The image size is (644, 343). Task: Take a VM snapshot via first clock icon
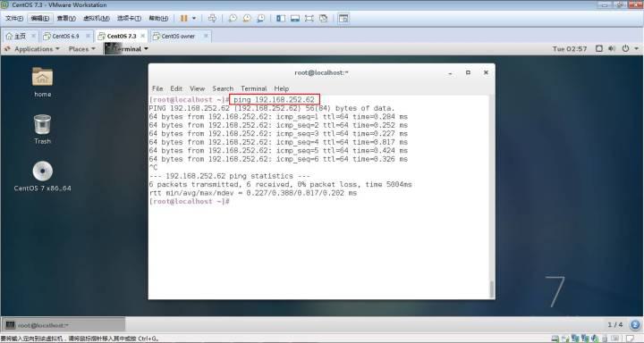coord(233,18)
